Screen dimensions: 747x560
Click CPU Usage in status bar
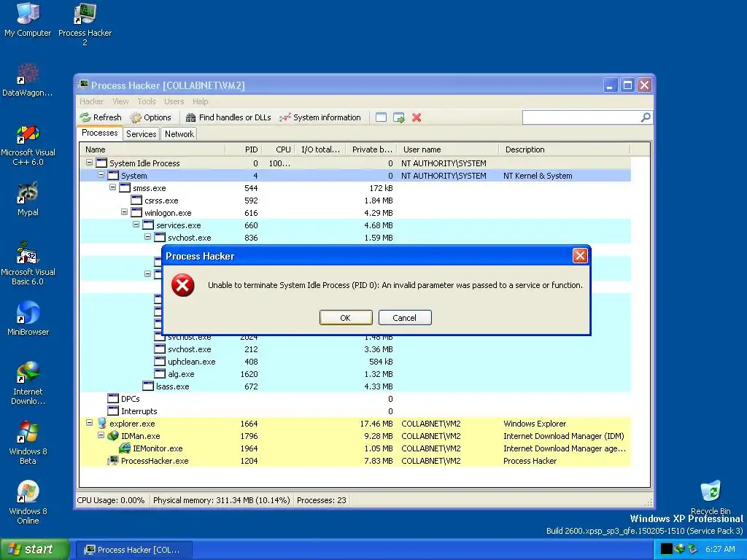click(x=111, y=500)
